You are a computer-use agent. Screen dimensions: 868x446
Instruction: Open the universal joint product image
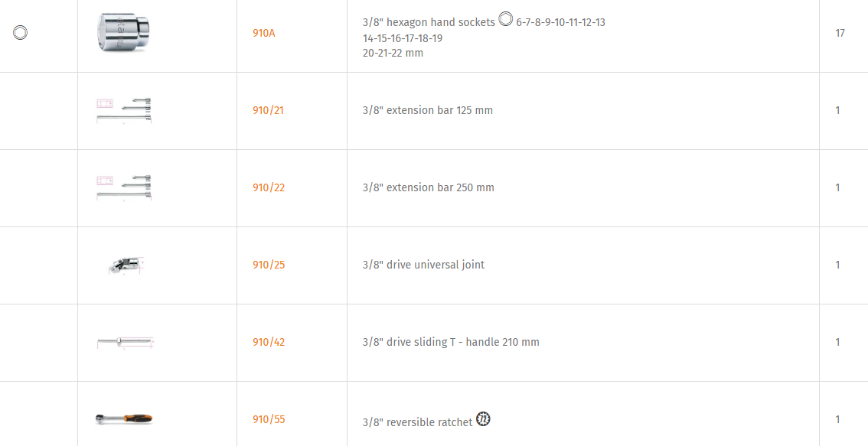pos(126,265)
